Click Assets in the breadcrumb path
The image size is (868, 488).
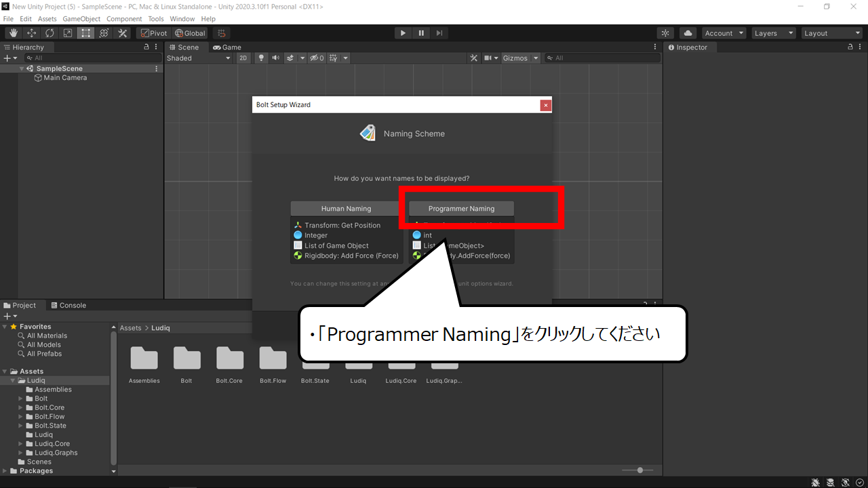coord(130,328)
